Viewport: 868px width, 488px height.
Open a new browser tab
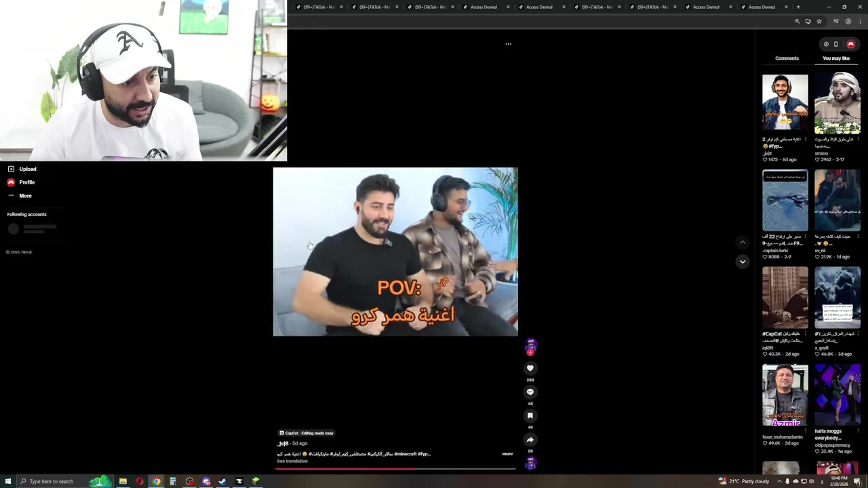tap(798, 7)
